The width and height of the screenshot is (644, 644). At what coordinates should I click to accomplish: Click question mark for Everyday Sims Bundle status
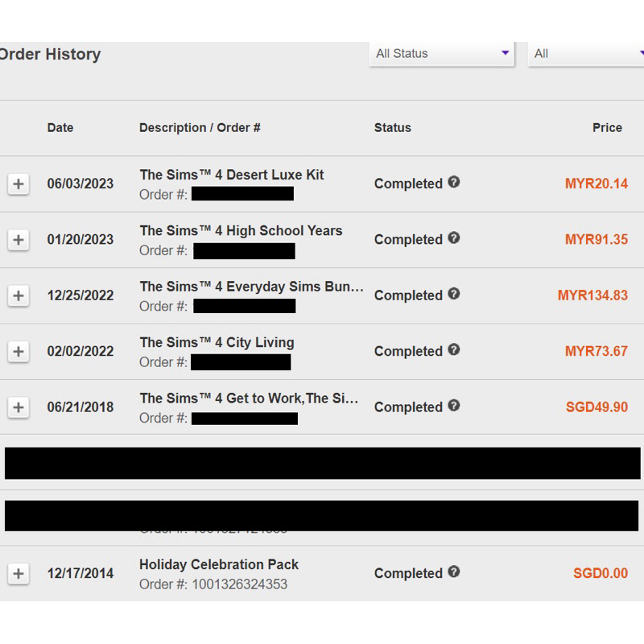(454, 294)
